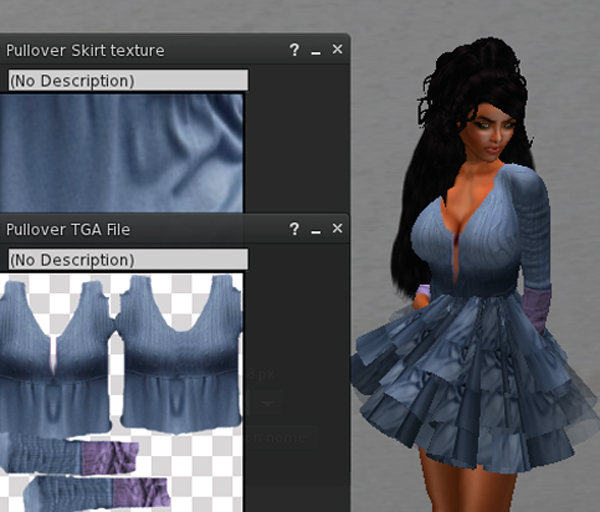Minimize the Pullover Skirt texture window
This screenshot has height=512, width=600.
pyautogui.click(x=316, y=52)
